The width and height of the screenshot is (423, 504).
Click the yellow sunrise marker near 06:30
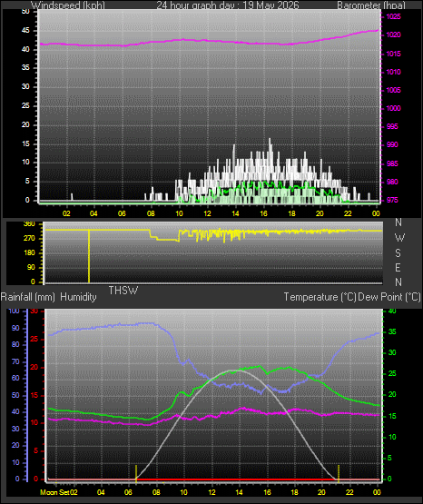136,473
